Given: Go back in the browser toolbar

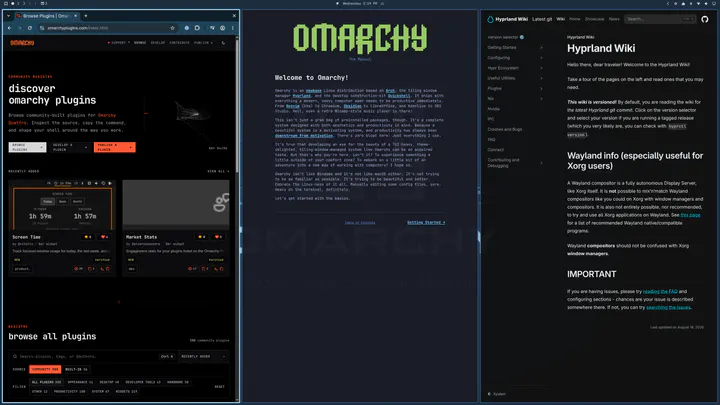Looking at the screenshot, I should 10,28.
